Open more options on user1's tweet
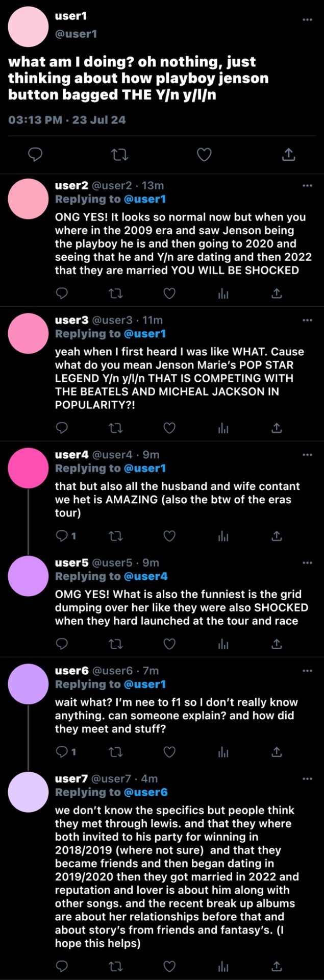Screen dimensions: 324x980 pos(307,19)
